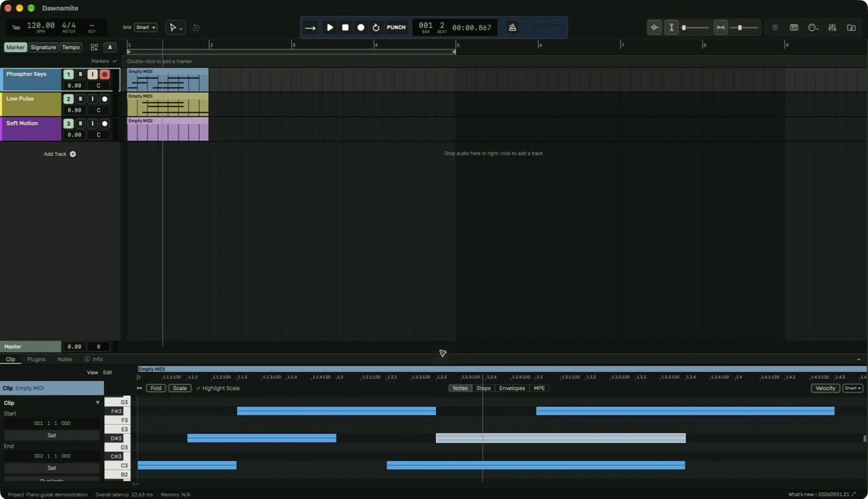Screen dimensions: 868x499
Task: Select the Phosphor Keys track name
Action: coord(26,74)
